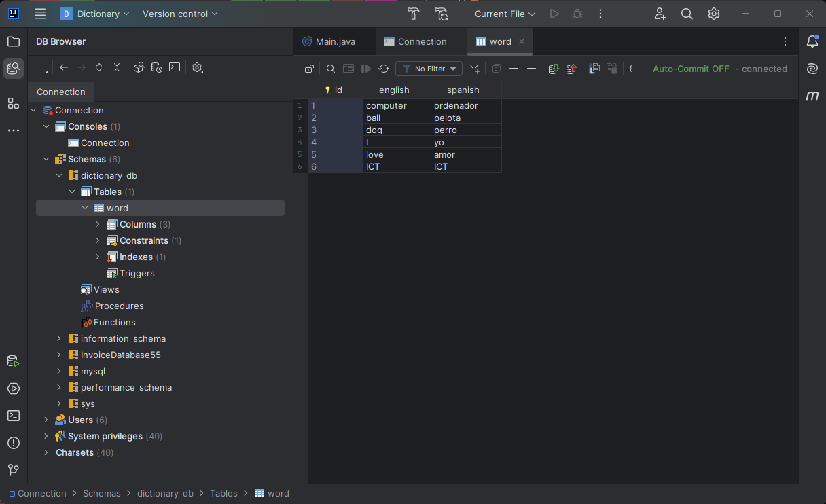Open SQL console from DB Browser toolbar
Viewport: 826px width, 504px height.
pos(175,67)
